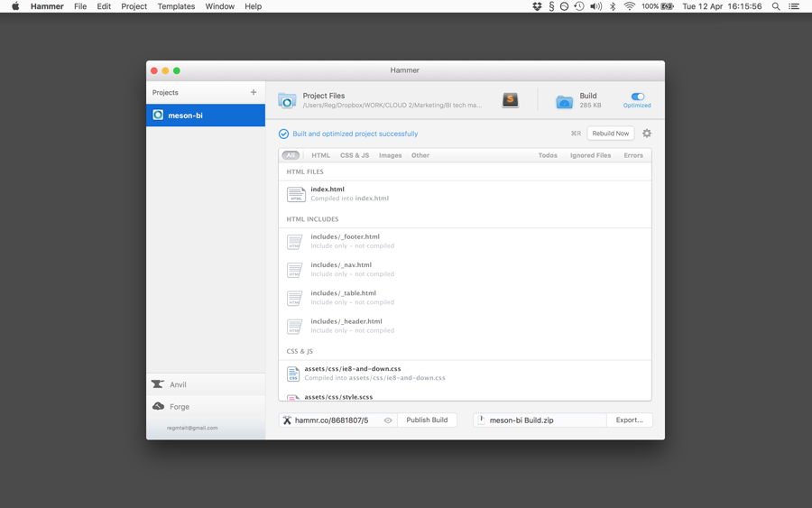Click the regmtalt@gmail.com account label
The image size is (812, 508).
tap(192, 428)
